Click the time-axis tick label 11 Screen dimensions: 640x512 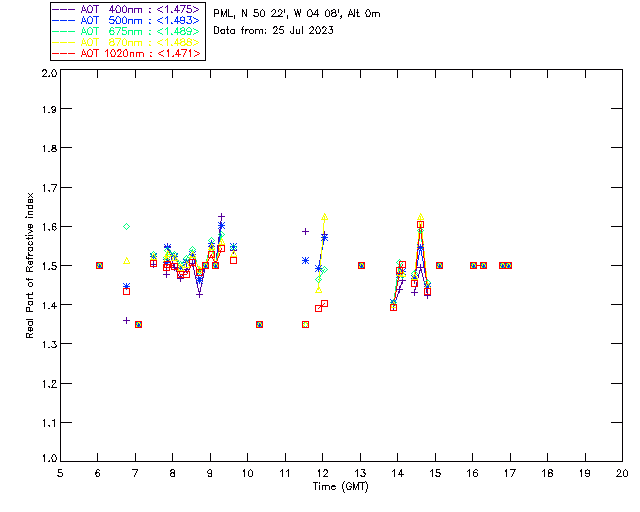(285, 473)
